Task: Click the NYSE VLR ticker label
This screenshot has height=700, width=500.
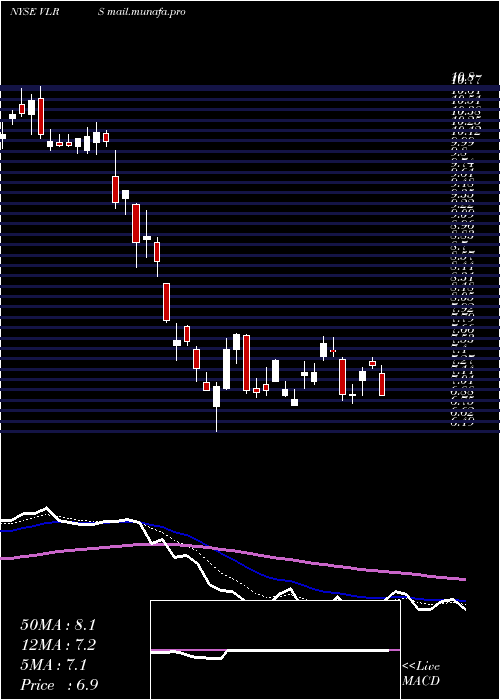Action: (x=35, y=12)
